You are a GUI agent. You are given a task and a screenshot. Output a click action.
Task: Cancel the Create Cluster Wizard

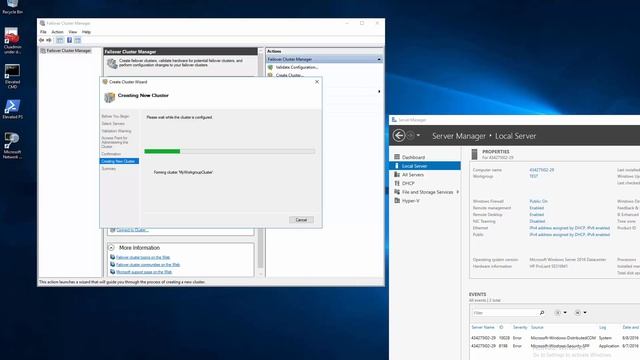pyautogui.click(x=301, y=220)
